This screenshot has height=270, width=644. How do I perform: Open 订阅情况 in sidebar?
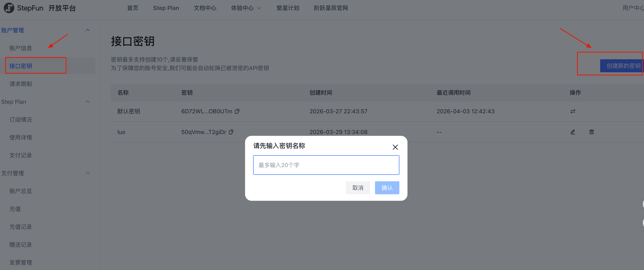[x=21, y=120]
